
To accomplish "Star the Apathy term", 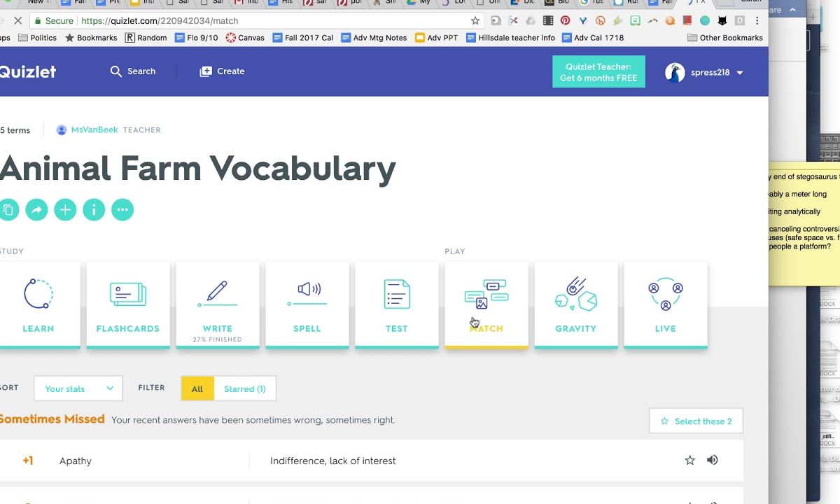I will tap(689, 460).
